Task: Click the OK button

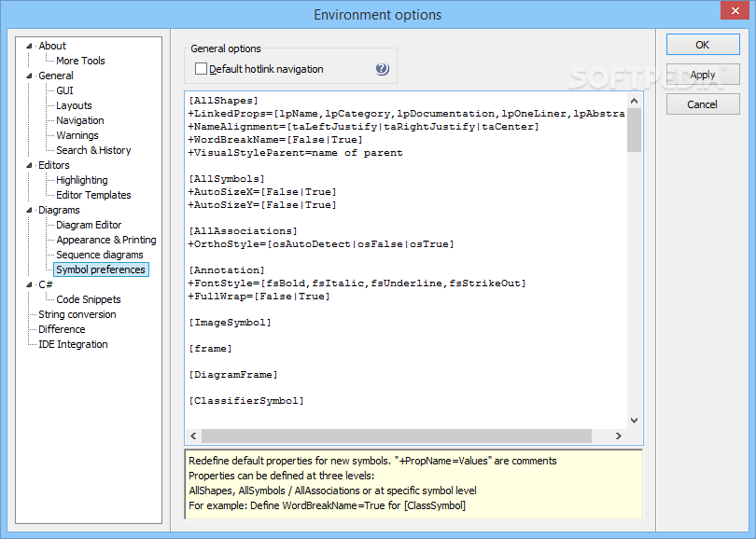Action: [703, 45]
